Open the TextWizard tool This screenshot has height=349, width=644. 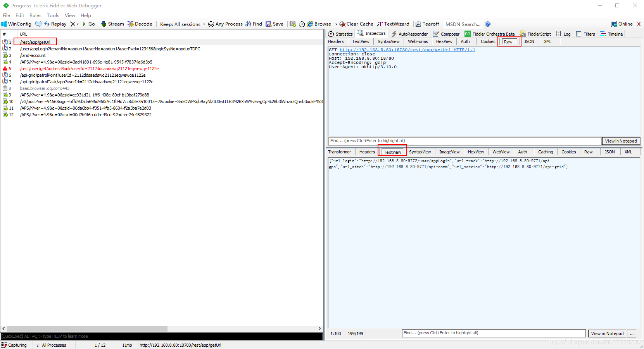click(x=393, y=24)
